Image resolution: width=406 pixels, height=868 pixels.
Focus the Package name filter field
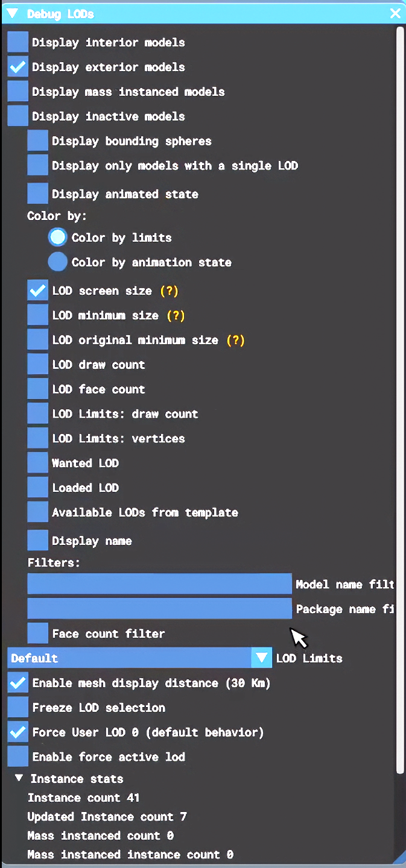click(x=160, y=609)
